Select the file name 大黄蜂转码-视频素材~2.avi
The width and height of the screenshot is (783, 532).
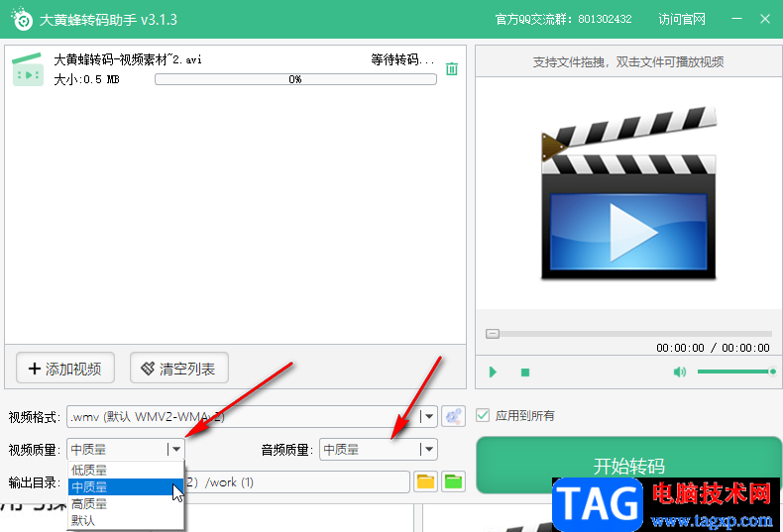(128, 59)
